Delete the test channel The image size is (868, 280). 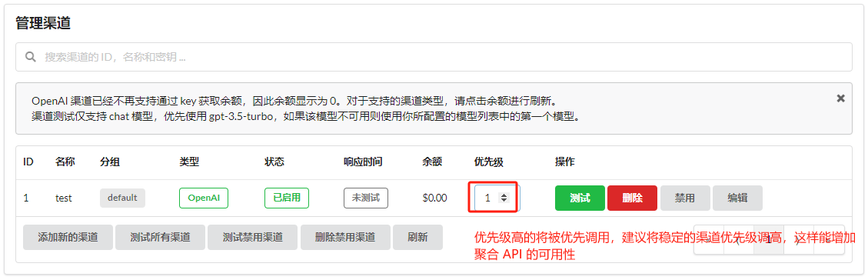[x=632, y=198]
